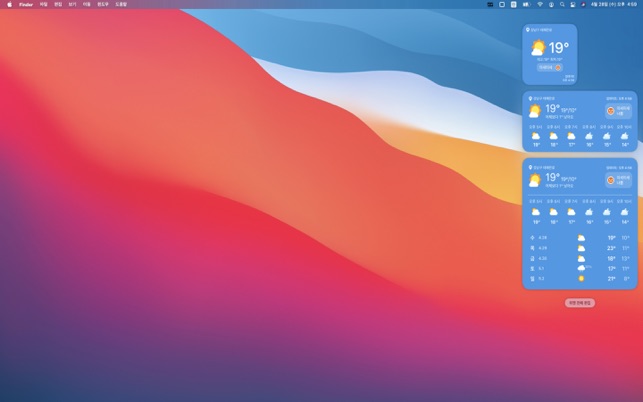Click the 수 4.28 day label

(x=538, y=238)
